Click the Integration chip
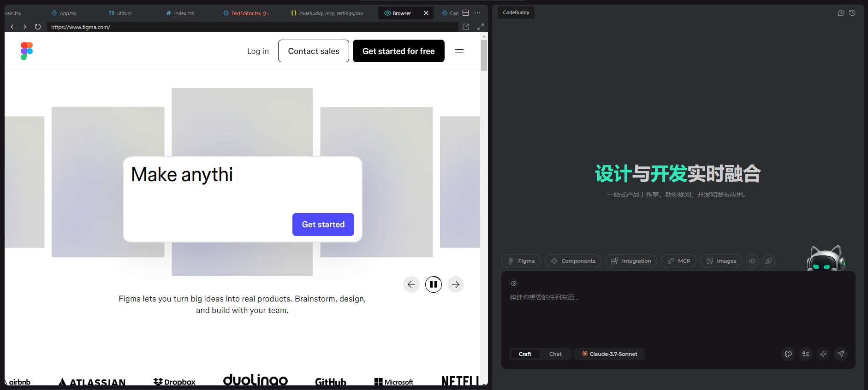The image size is (868, 390). (x=631, y=261)
